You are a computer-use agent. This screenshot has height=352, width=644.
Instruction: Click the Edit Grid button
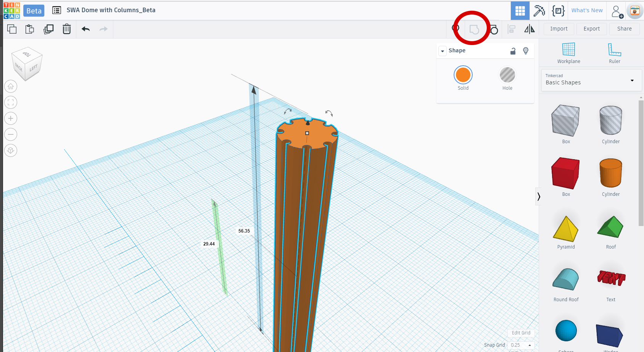pyautogui.click(x=521, y=333)
